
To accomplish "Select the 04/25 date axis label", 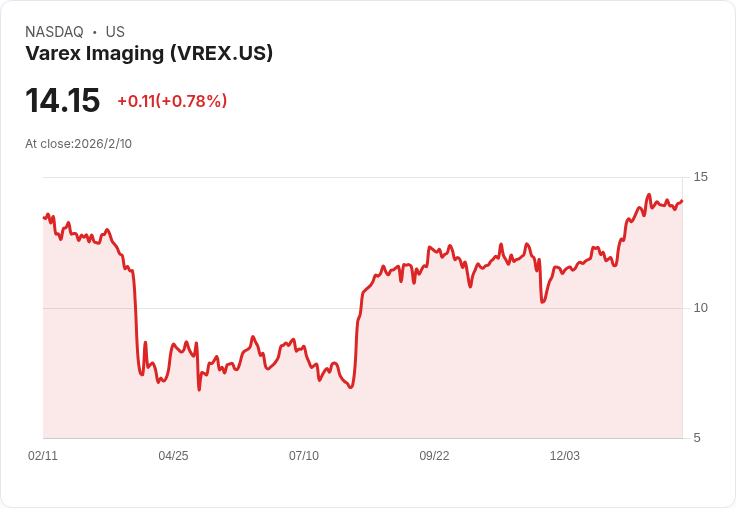I will coord(173,456).
